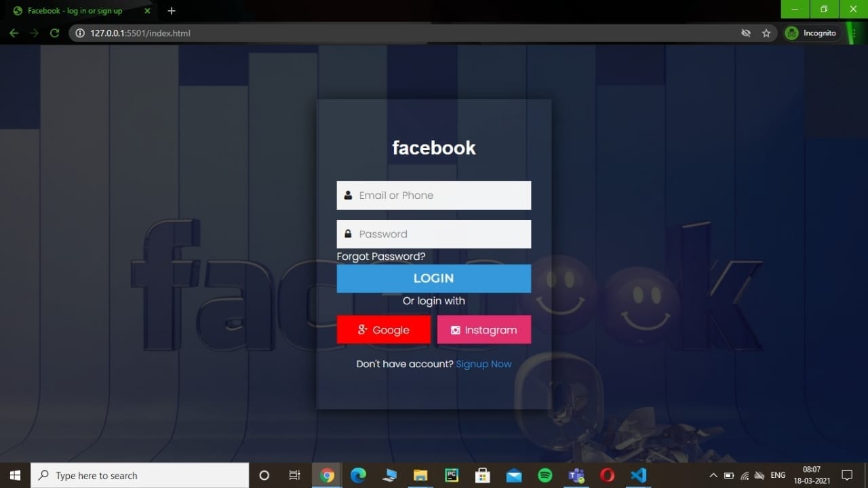Screen dimensions: 868x488
Task: Expand hidden system tray icons
Action: 713,475
